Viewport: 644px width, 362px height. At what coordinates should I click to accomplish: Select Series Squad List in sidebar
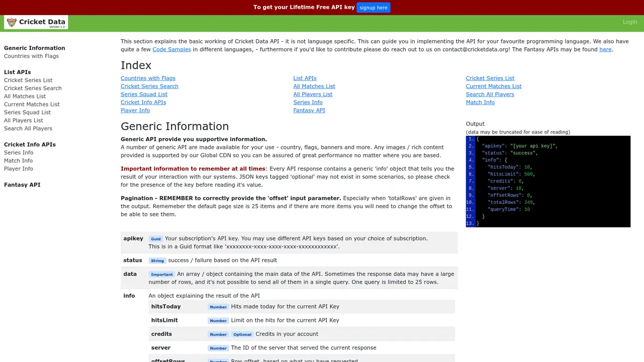coord(27,113)
